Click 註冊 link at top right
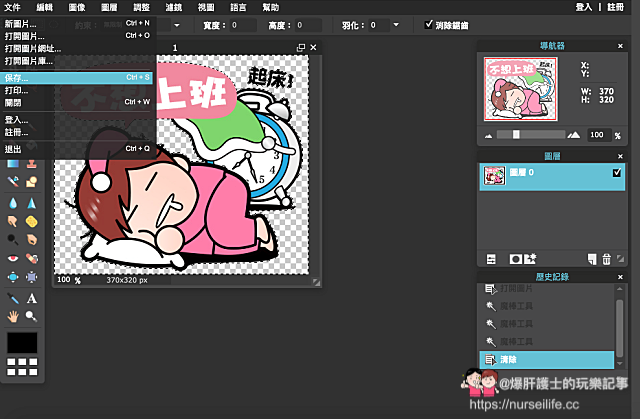The height and width of the screenshot is (419, 640). [x=616, y=7]
